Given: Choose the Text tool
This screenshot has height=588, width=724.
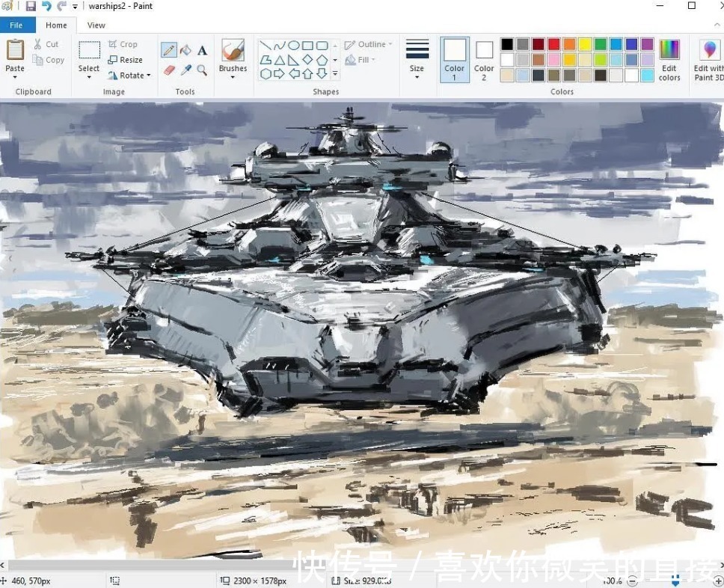Looking at the screenshot, I should point(202,49).
